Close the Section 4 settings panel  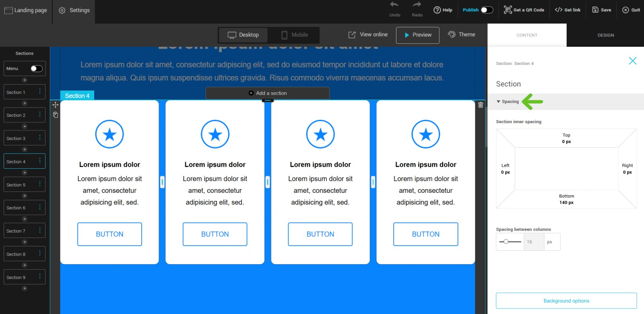[632, 61]
